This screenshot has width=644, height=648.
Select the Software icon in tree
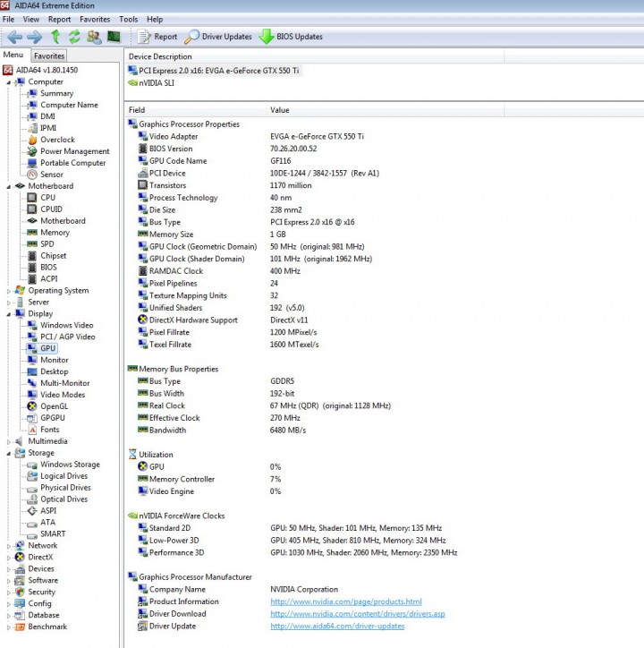[x=20, y=580]
